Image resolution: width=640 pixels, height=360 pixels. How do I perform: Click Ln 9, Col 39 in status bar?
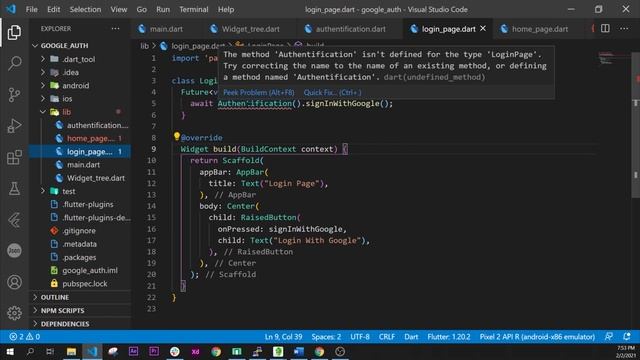tap(283, 337)
